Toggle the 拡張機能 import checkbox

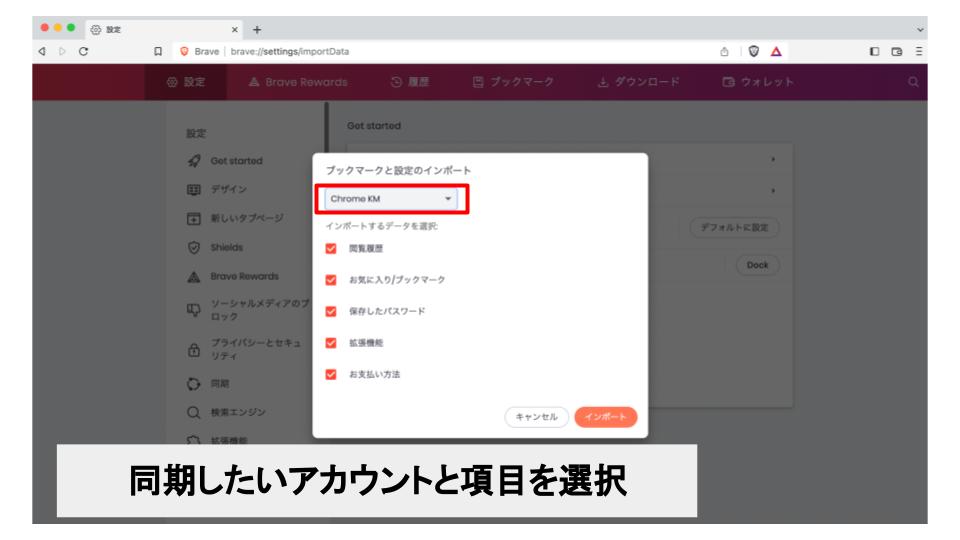pos(331,343)
